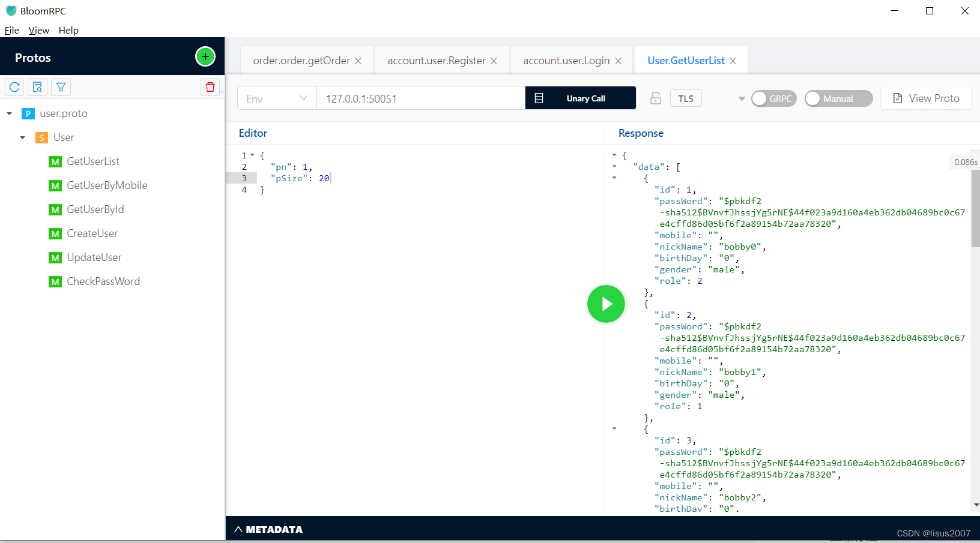Switch to the account.user.Login tab
Viewport: 980px width, 543px height.
(566, 61)
